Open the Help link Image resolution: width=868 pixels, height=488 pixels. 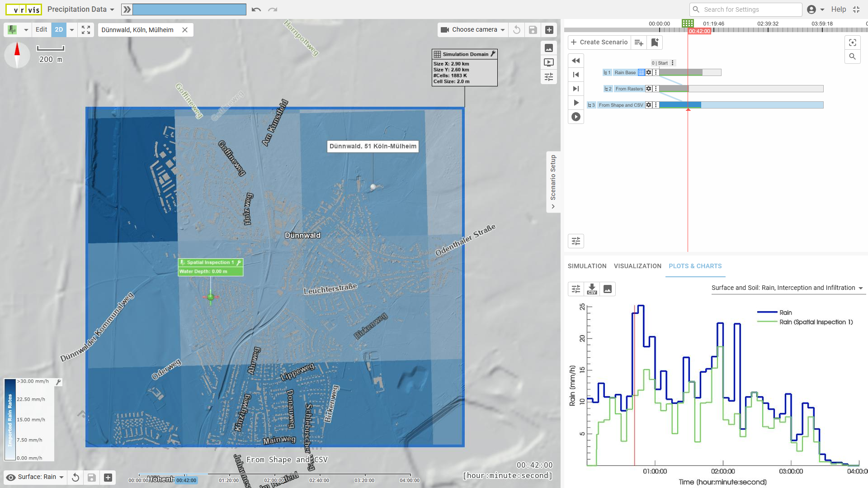click(x=838, y=9)
